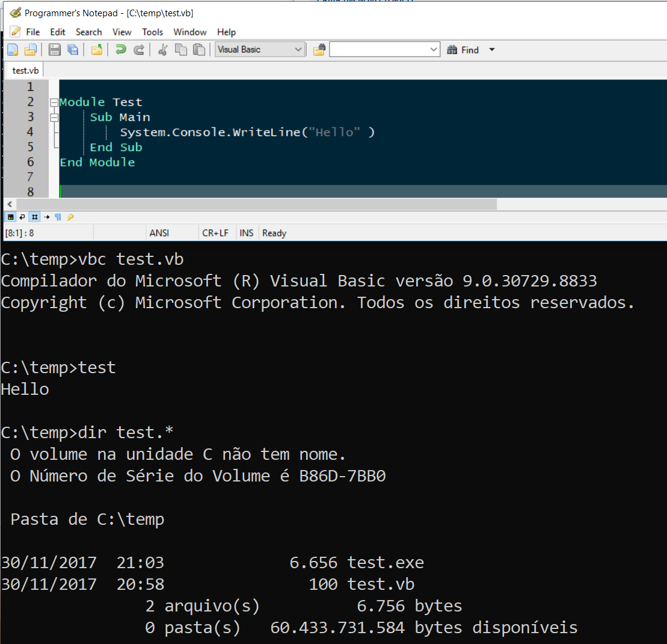Click the New document icon
Image resolution: width=667 pixels, height=644 pixels.
point(13,50)
